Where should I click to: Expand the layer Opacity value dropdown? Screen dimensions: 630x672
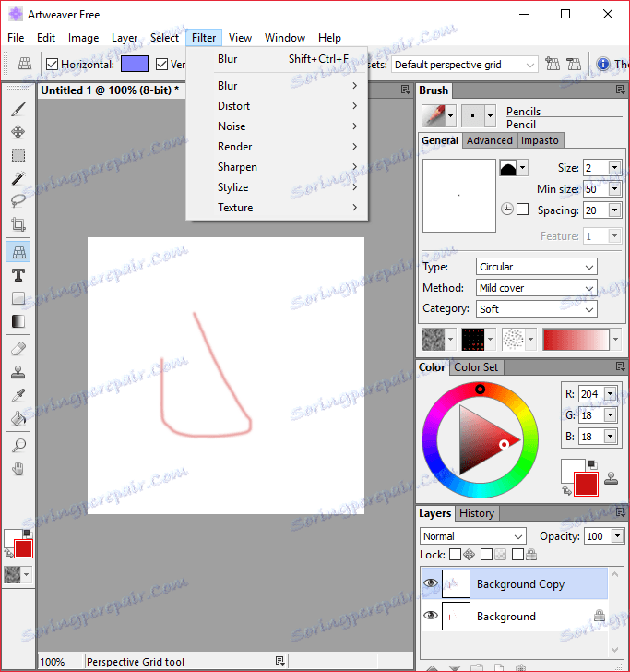click(617, 536)
